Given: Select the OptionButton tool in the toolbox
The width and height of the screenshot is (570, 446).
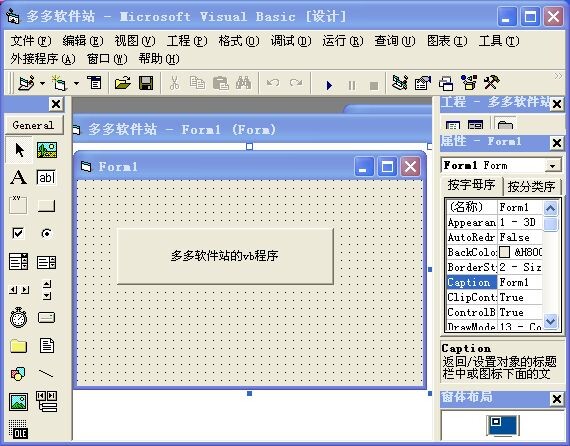Looking at the screenshot, I should (46, 233).
